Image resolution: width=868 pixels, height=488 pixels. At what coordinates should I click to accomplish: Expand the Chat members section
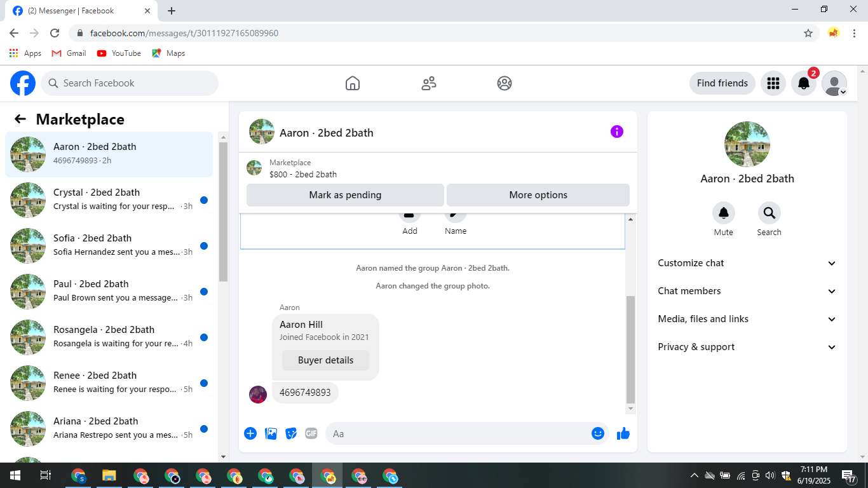pos(747,291)
